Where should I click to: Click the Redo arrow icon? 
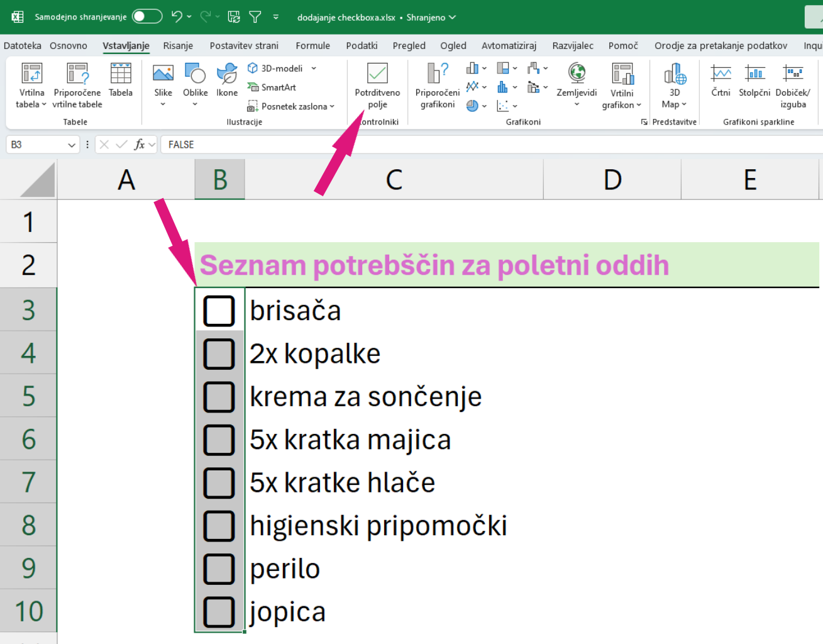(205, 16)
